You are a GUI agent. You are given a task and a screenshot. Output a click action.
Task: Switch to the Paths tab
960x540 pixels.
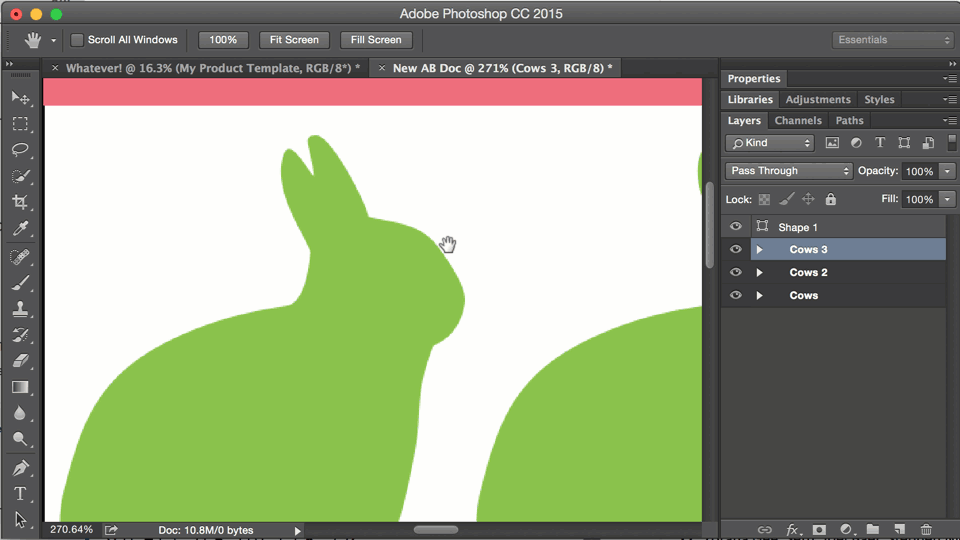pos(849,121)
